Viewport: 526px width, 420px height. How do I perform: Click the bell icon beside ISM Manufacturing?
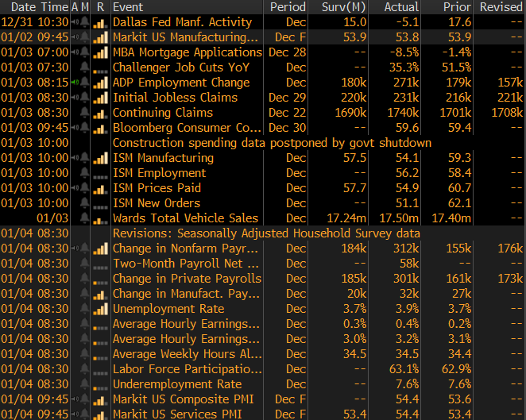[x=86, y=158]
